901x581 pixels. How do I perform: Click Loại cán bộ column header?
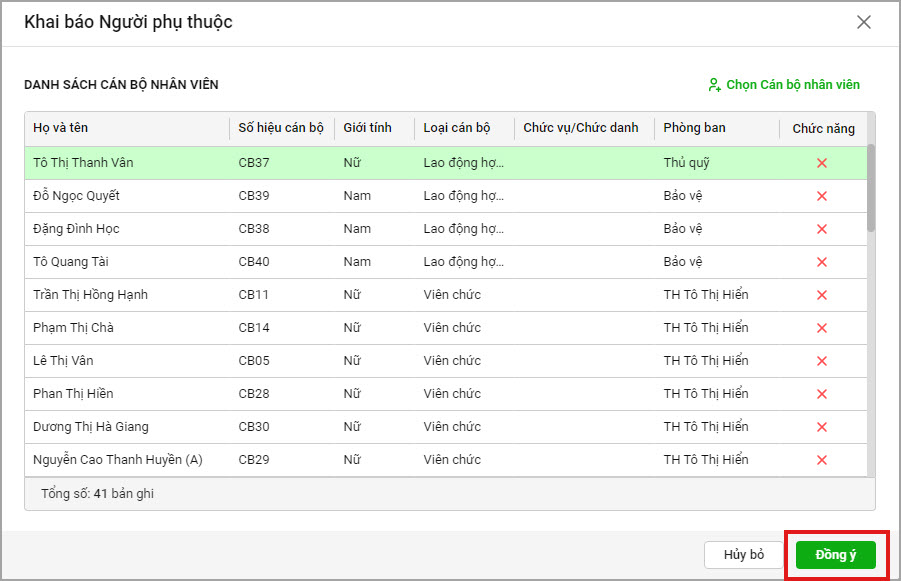456,128
